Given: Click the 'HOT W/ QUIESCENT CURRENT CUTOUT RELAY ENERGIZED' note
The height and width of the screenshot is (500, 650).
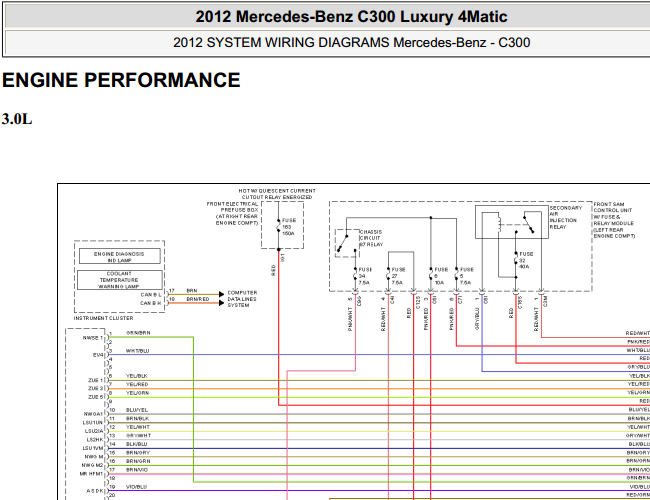Looking at the screenshot, I should (277, 194).
